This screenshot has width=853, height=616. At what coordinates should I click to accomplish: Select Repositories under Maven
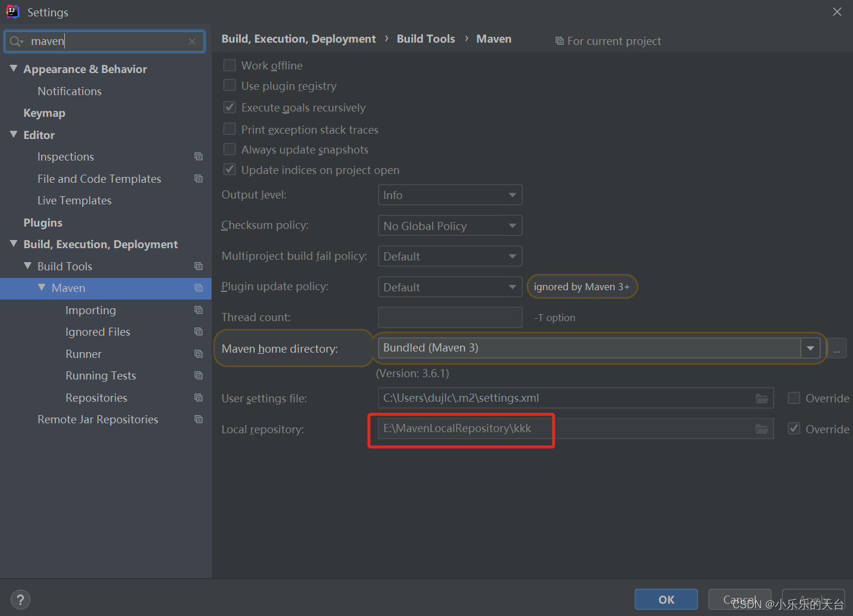[x=96, y=398]
